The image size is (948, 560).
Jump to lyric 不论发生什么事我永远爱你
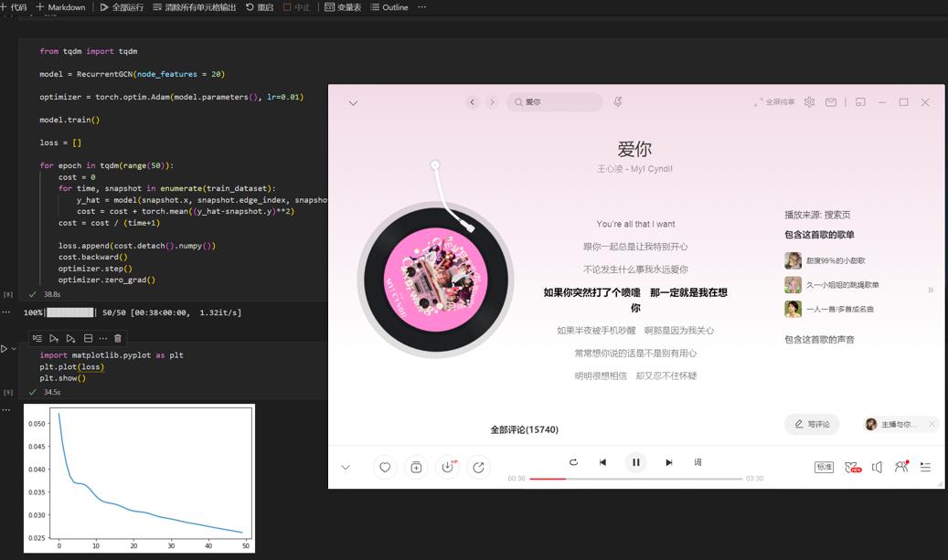coord(635,269)
